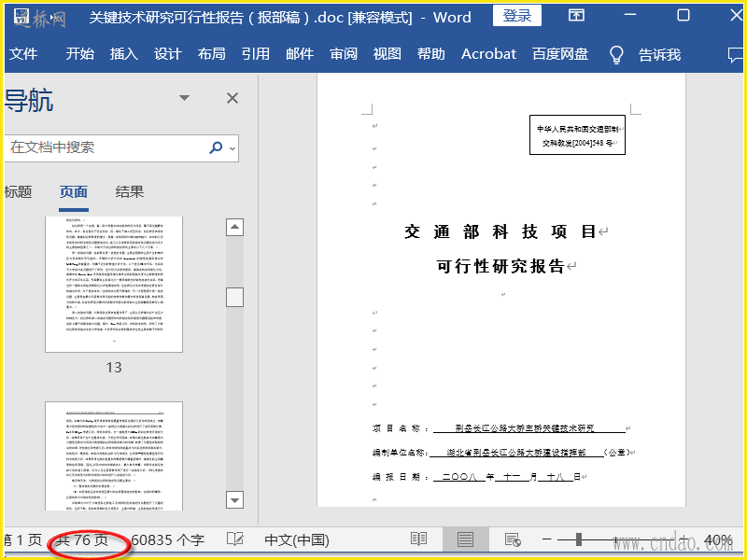Click the zoom slider handle
Screen dimensions: 747x560
578,539
